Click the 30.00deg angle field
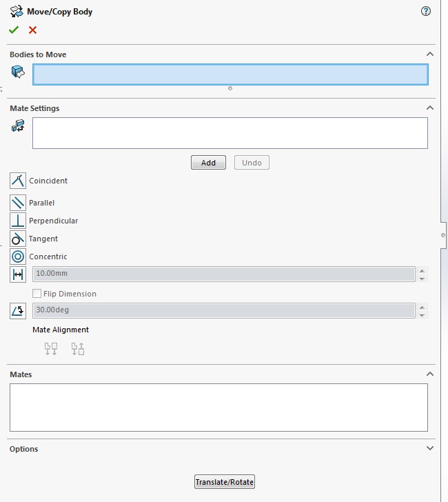448x502 pixels. point(224,310)
